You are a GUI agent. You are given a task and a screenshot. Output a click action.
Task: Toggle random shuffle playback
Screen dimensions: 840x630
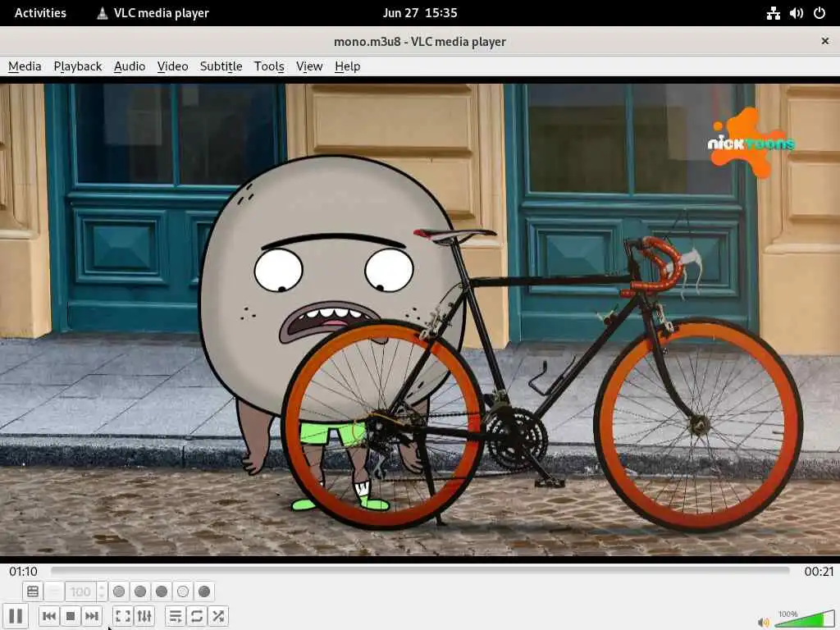(x=218, y=616)
